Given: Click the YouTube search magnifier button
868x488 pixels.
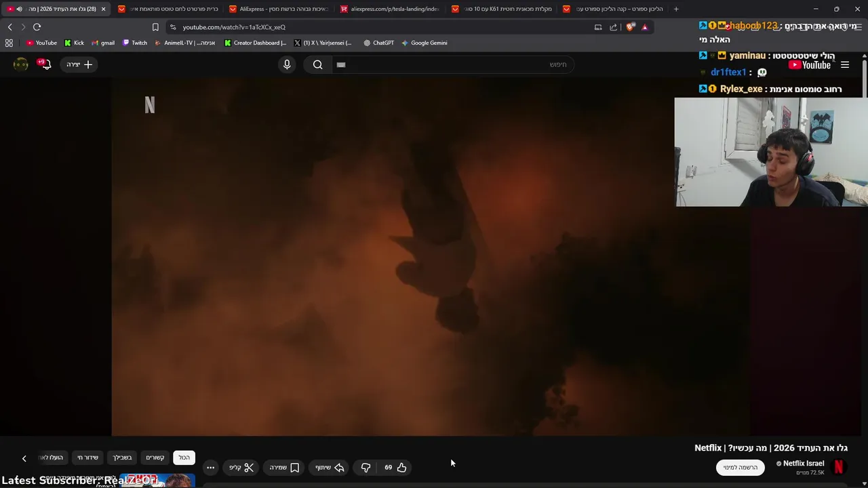Looking at the screenshot, I should click(317, 64).
